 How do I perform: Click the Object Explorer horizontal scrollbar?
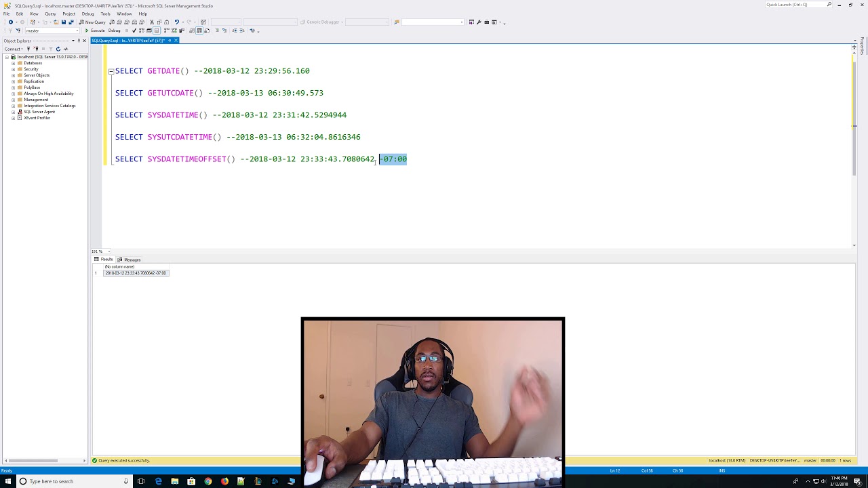pyautogui.click(x=33, y=461)
